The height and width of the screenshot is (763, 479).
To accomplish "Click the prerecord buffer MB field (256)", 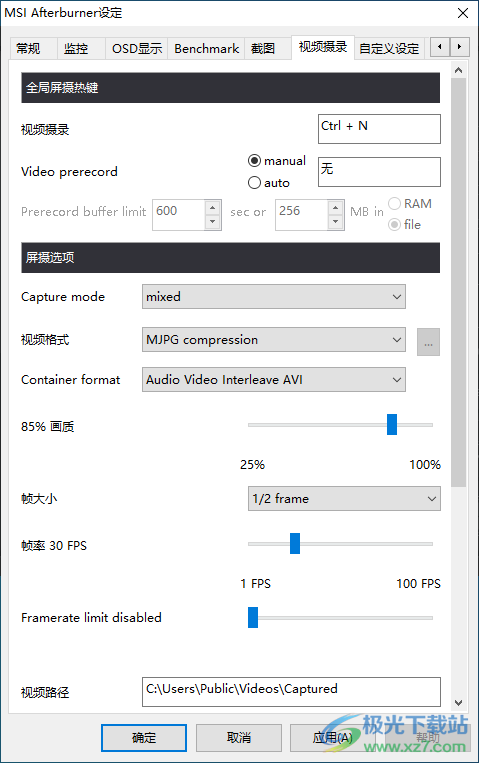I will (301, 215).
